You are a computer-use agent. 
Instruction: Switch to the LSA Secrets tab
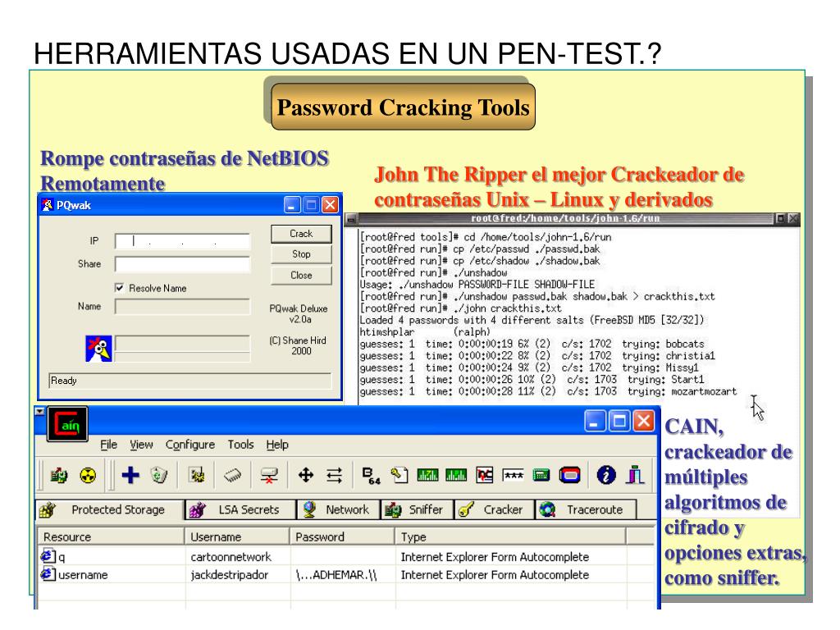coord(240,509)
